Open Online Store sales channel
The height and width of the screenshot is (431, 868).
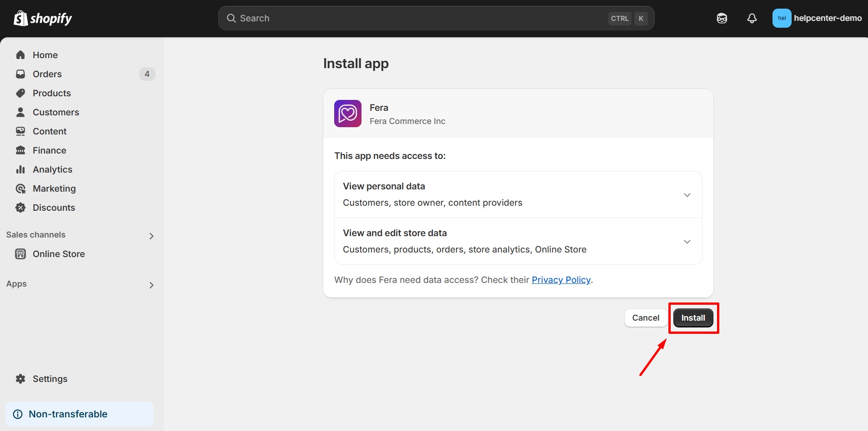[x=58, y=254]
